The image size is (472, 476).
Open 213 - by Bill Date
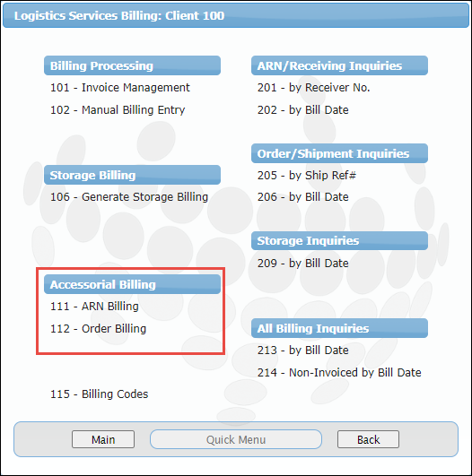point(302,351)
